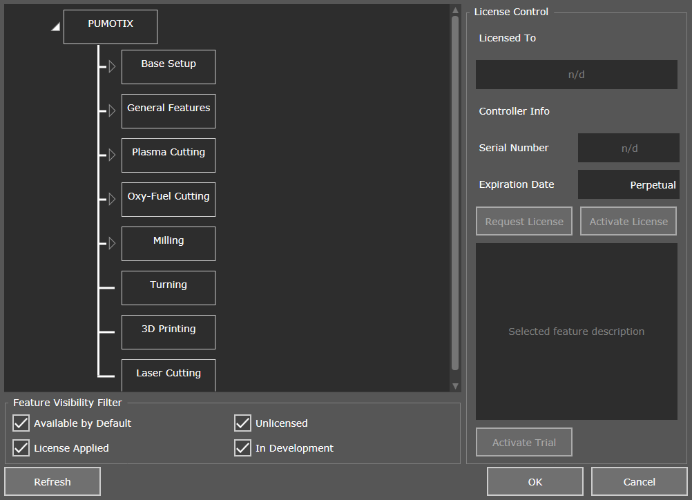Click the feature tree vertical scrollbar

point(456,190)
